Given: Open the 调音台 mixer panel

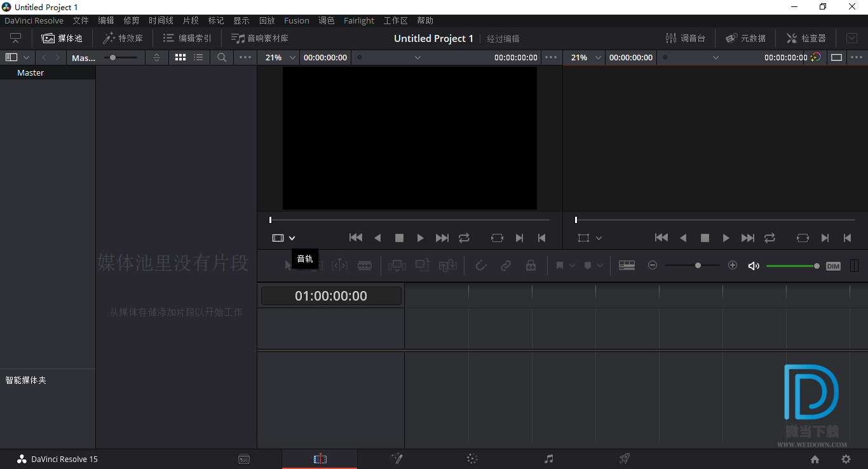Looking at the screenshot, I should [x=685, y=38].
